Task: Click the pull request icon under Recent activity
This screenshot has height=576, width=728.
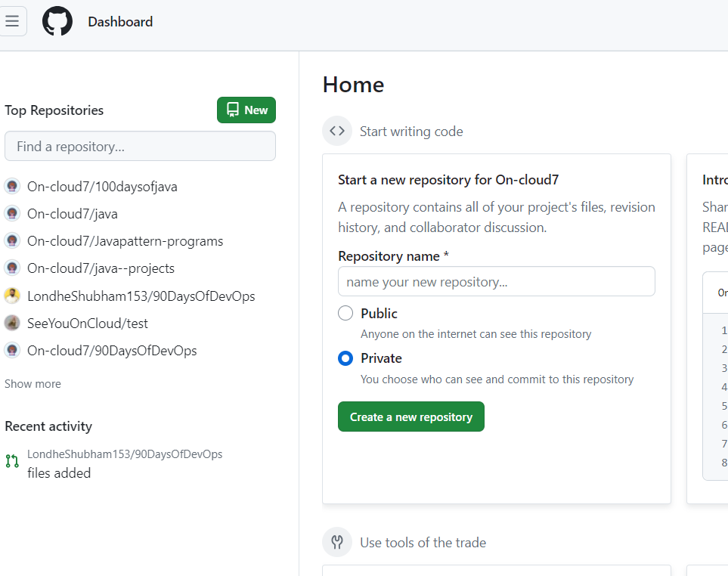Action: click(x=12, y=461)
